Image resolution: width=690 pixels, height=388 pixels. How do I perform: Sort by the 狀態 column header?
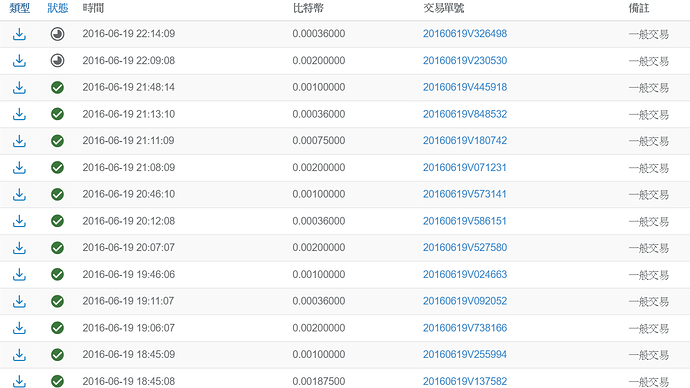[58, 8]
